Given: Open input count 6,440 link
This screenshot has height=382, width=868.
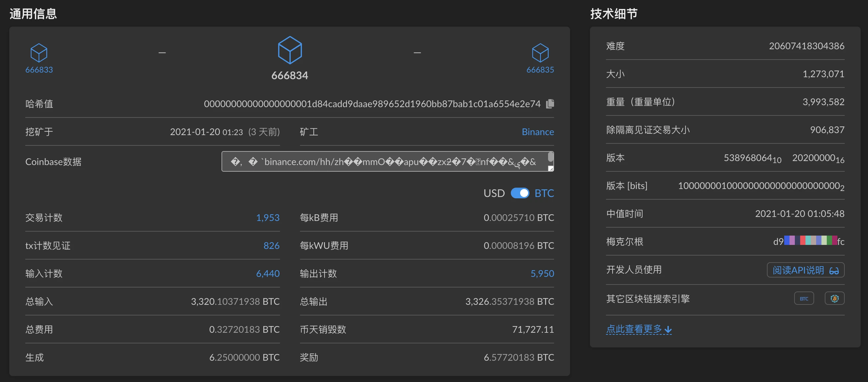Looking at the screenshot, I should 267,274.
